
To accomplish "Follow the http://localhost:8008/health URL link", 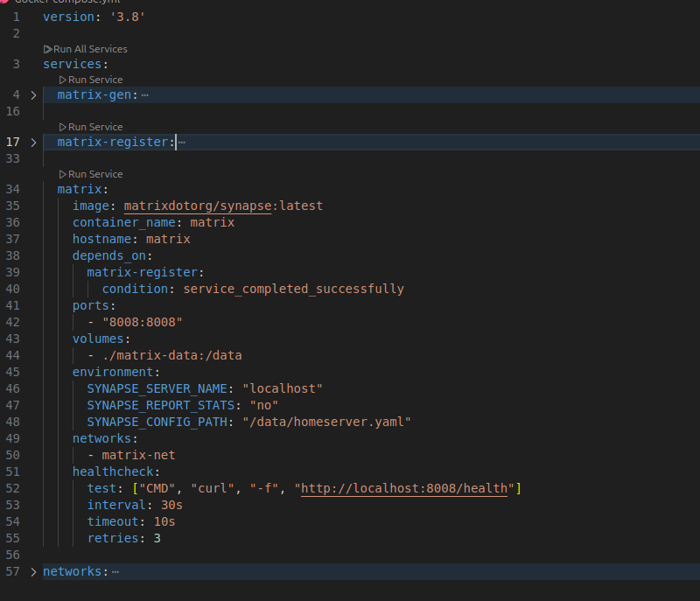I will (x=404, y=488).
